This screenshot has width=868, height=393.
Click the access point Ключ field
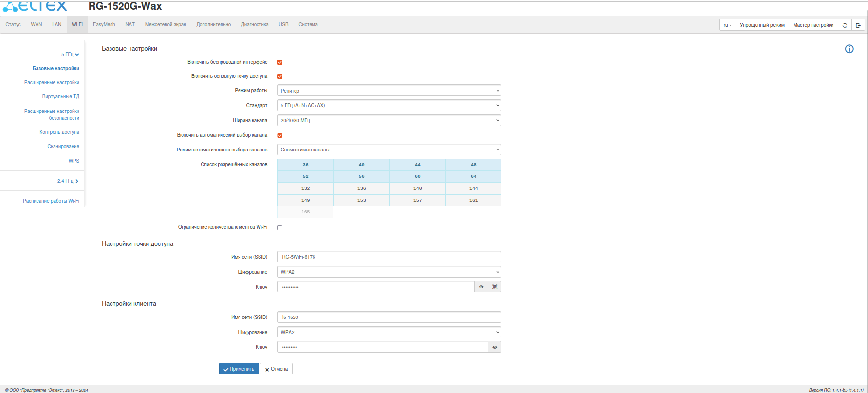376,287
